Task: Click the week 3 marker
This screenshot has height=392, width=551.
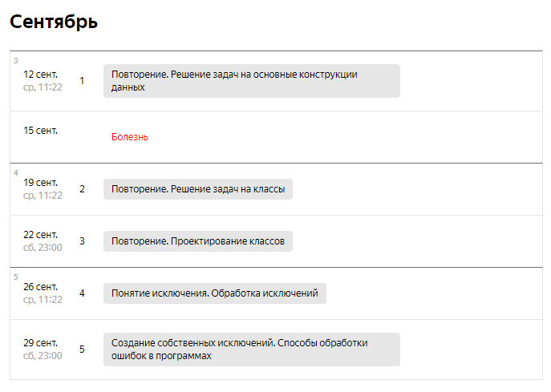Action: tap(16, 61)
